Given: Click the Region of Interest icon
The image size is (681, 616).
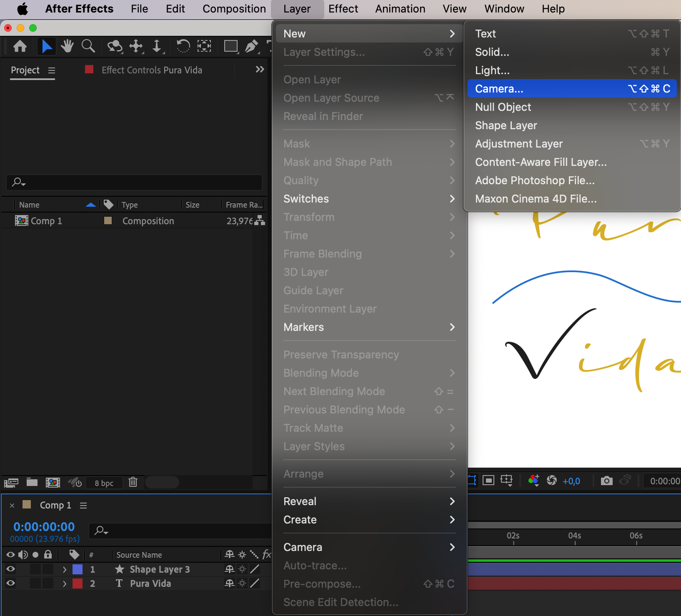Looking at the screenshot, I should pos(473,480).
